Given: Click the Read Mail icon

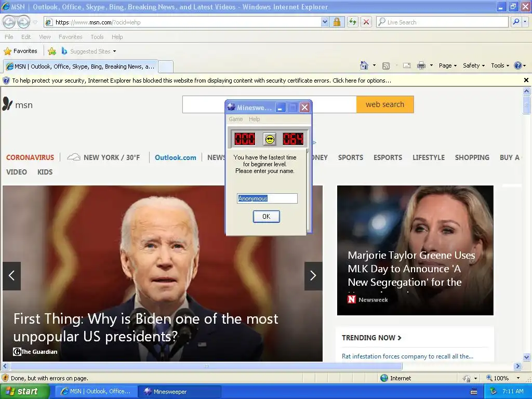Looking at the screenshot, I should pyautogui.click(x=406, y=65).
